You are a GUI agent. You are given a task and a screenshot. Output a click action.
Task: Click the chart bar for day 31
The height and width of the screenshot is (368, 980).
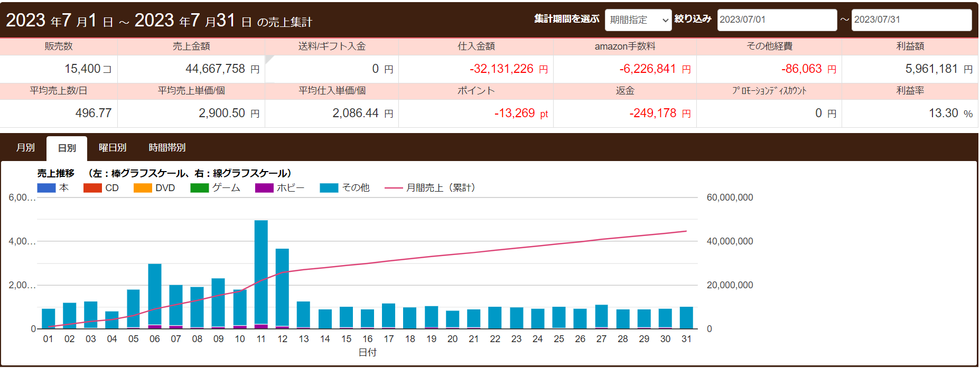[686, 318]
